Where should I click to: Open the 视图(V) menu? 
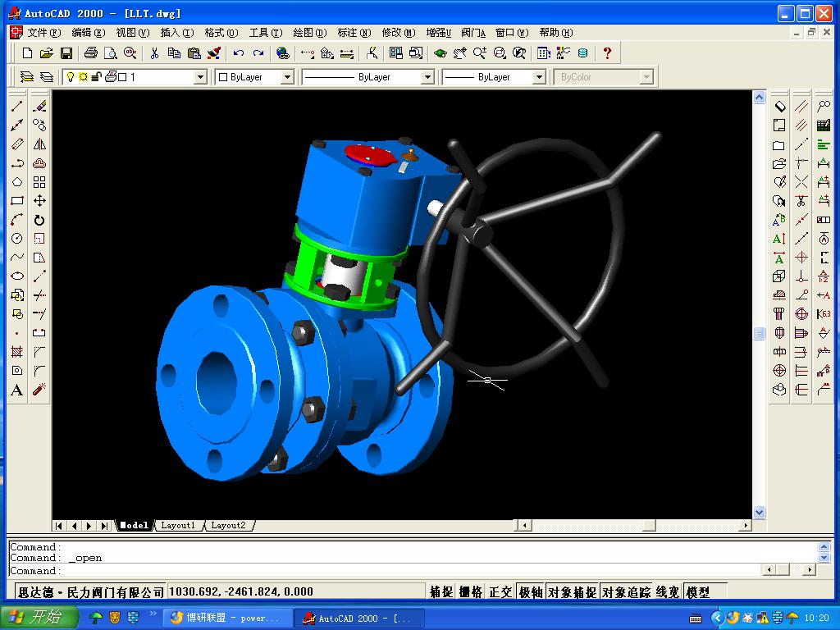point(132,33)
